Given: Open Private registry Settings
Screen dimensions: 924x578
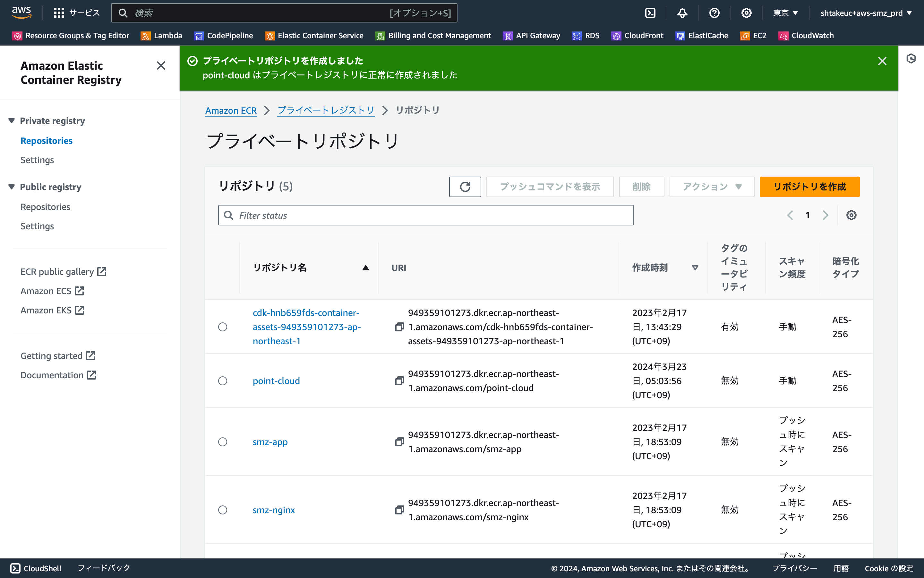Looking at the screenshot, I should (37, 160).
